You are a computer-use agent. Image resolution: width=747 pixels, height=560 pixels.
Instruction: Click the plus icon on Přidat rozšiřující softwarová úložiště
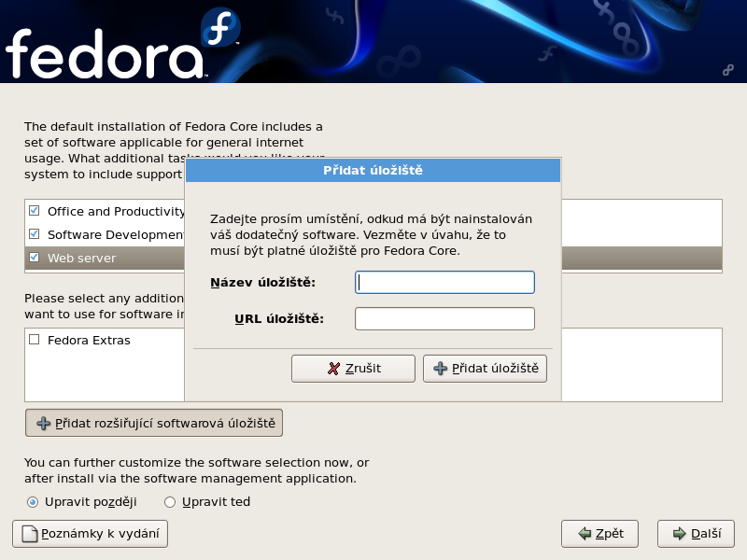tap(43, 424)
